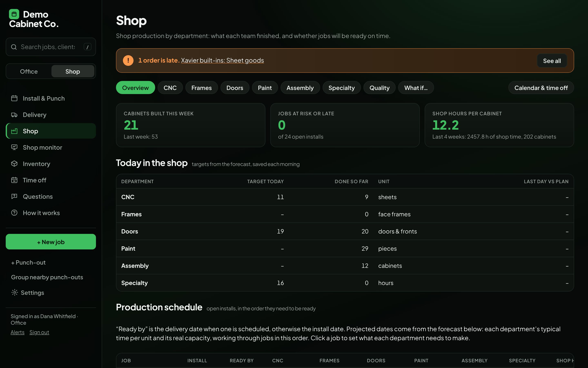The image size is (588, 368).
Task: Open the Specialty tab
Action: (x=342, y=88)
